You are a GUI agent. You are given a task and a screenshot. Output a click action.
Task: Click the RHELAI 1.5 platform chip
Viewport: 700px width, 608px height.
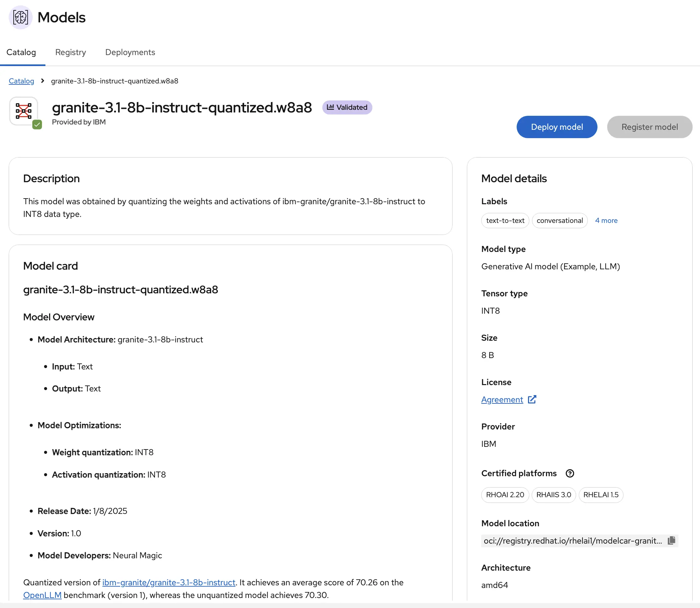coord(600,495)
